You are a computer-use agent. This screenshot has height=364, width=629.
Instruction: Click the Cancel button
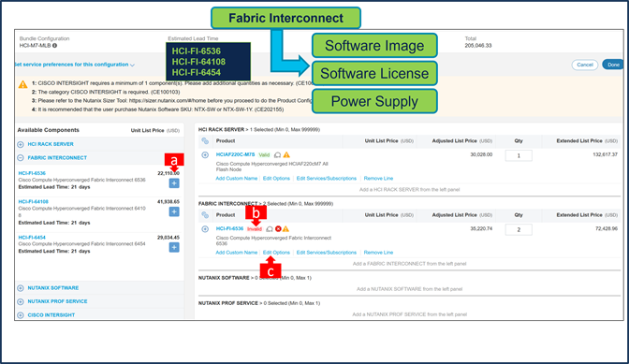coord(585,65)
